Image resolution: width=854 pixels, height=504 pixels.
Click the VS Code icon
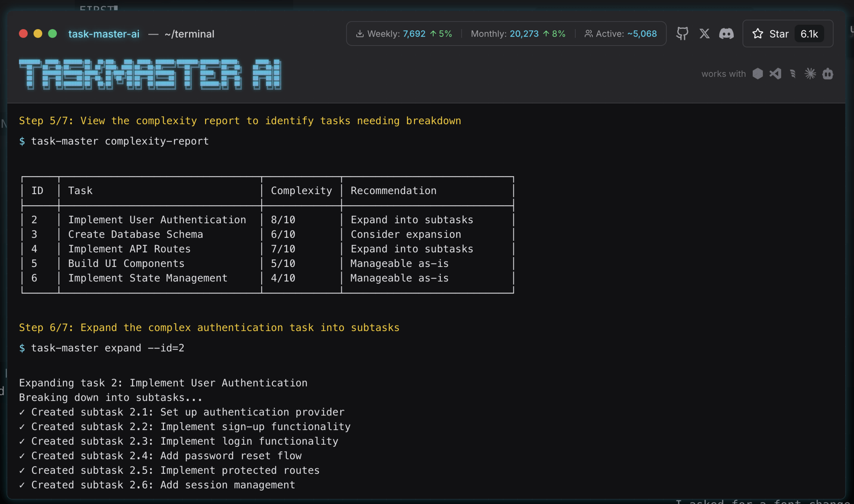pos(775,74)
